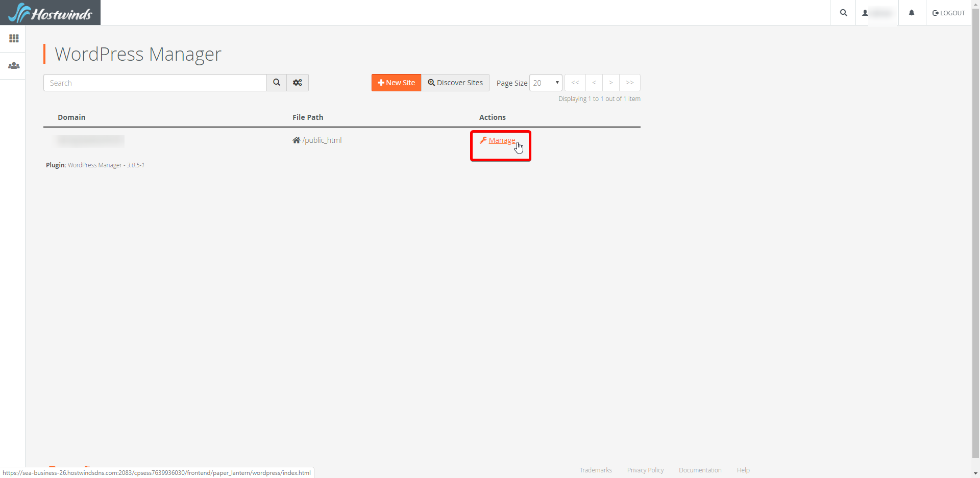Click into the Search input field
Image resolution: width=980 pixels, height=478 pixels.
[155, 83]
